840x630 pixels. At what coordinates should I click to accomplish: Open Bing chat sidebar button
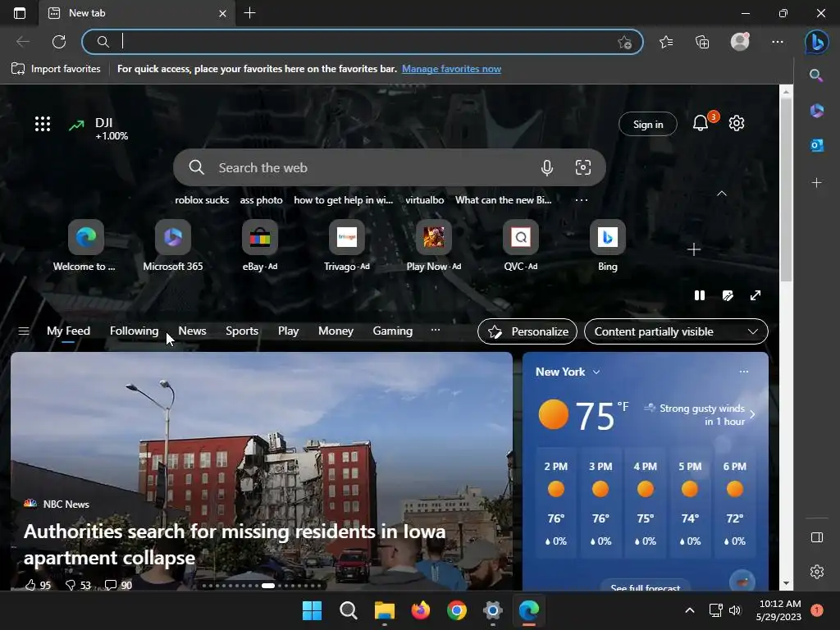coord(816,42)
